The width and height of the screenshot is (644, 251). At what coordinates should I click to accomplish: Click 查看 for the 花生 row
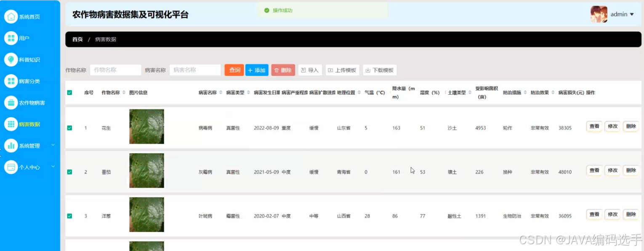point(594,126)
